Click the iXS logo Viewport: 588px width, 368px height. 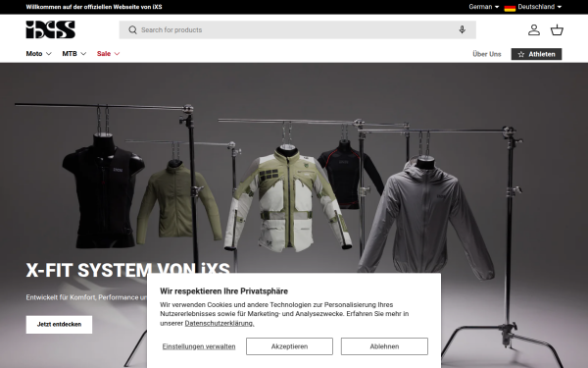[x=50, y=29]
